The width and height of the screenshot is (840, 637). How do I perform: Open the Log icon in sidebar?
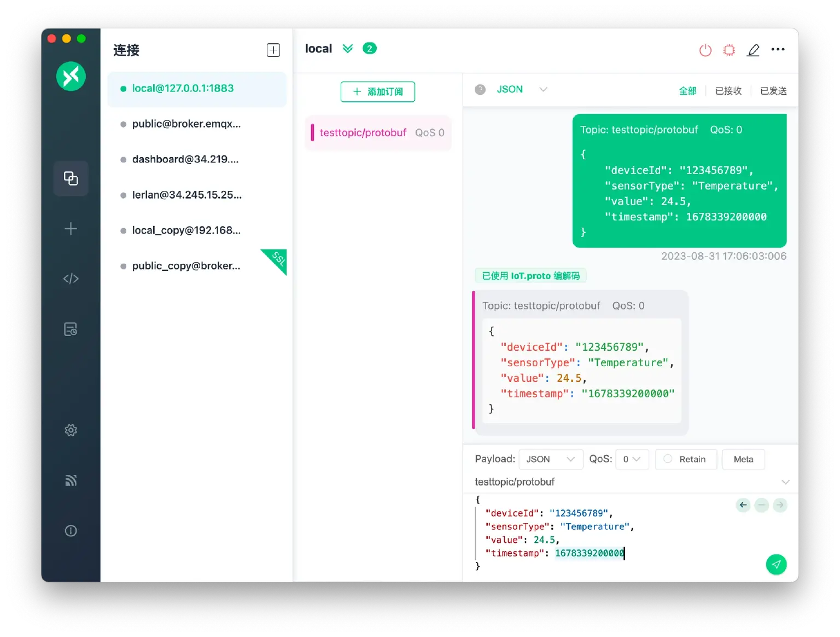(71, 329)
